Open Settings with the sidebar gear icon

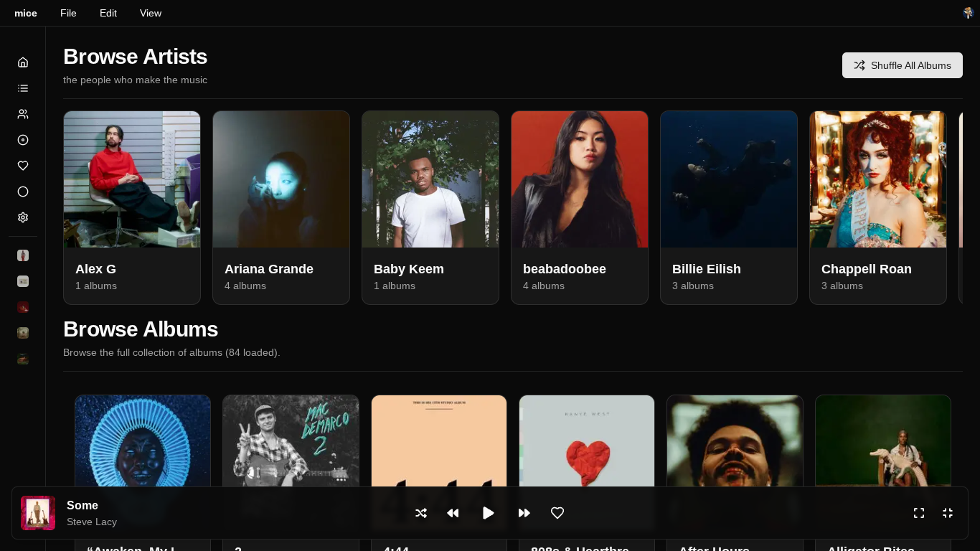(x=23, y=217)
